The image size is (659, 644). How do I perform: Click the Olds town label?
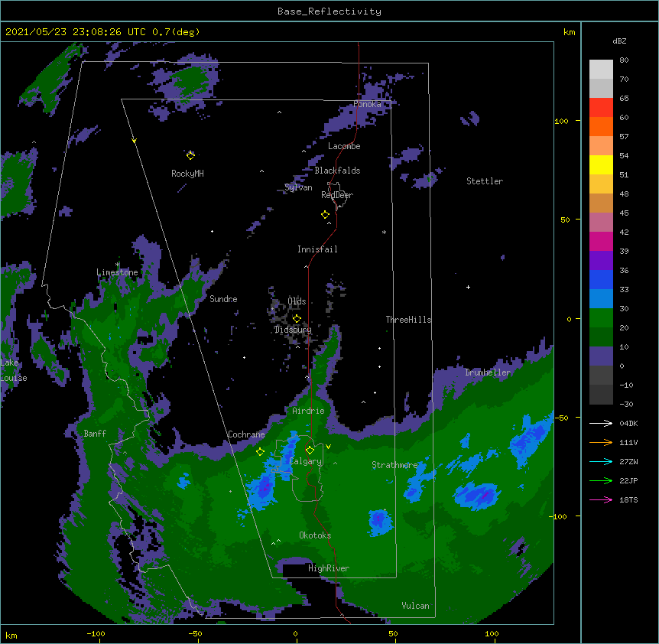pos(297,301)
